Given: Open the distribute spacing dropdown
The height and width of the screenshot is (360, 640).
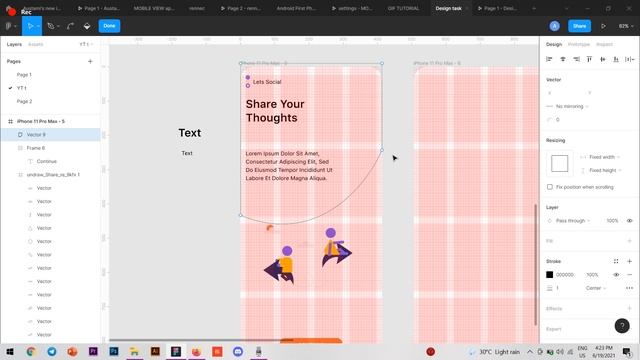Looking at the screenshot, I should click(629, 59).
